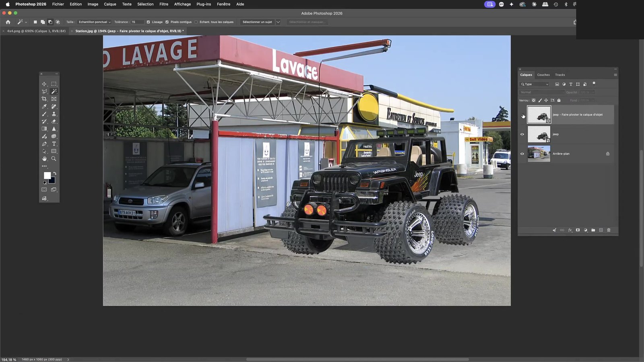Open Sélection menu
Viewport: 644px width, 362px height.
coord(145,4)
